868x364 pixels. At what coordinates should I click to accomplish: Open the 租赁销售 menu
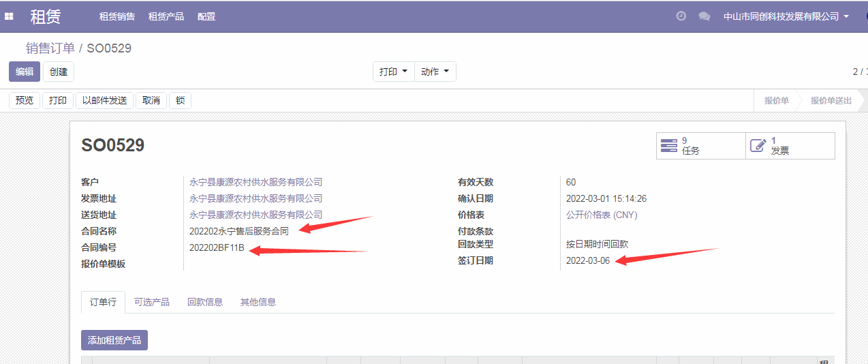(x=117, y=16)
